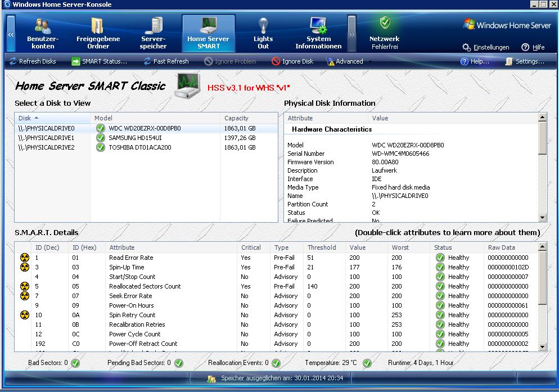Click Healthy status icon for Power-Off Retract Count
The image size is (559, 392).
pyautogui.click(x=440, y=344)
